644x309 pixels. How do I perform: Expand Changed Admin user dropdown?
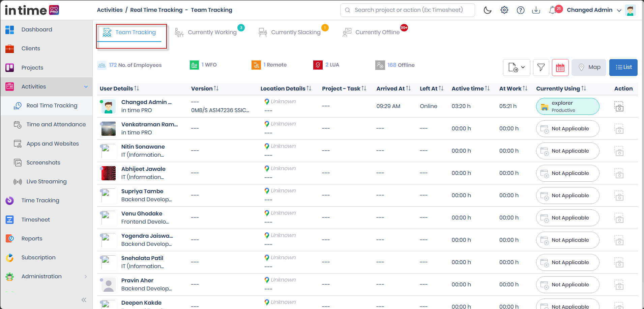click(594, 10)
